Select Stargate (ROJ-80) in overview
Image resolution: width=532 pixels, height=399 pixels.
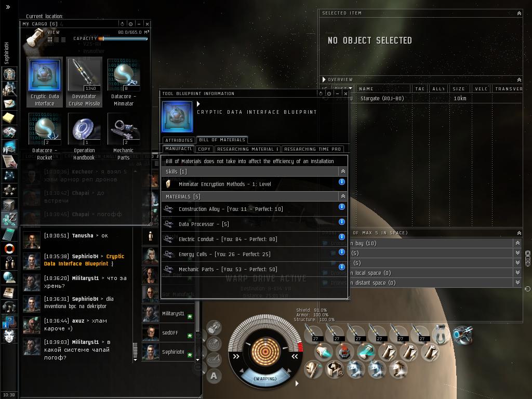pyautogui.click(x=421, y=98)
